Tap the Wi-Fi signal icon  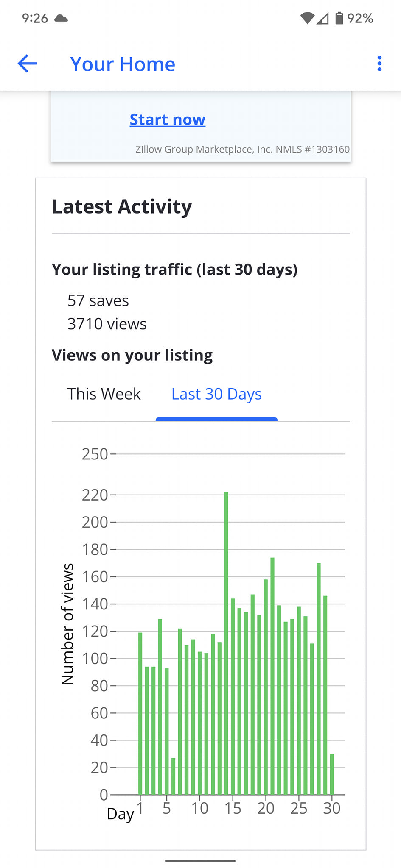coord(307,18)
